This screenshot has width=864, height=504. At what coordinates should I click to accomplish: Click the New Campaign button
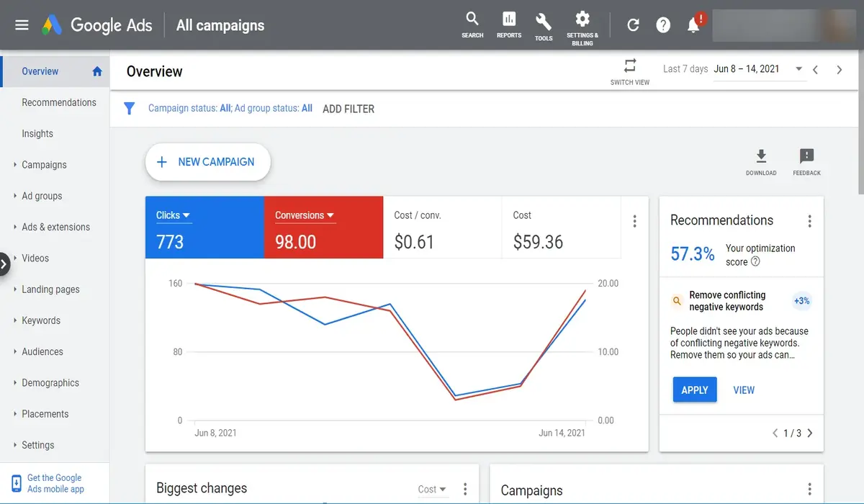click(207, 162)
